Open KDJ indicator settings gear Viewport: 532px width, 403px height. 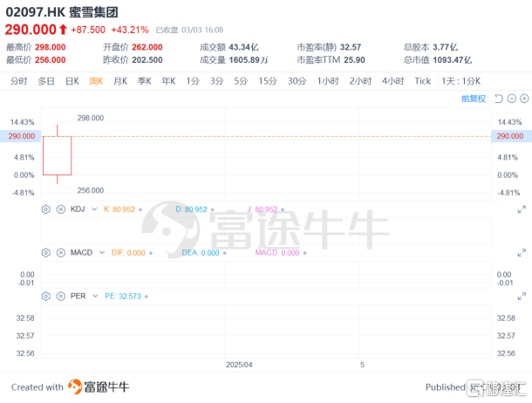(46, 209)
